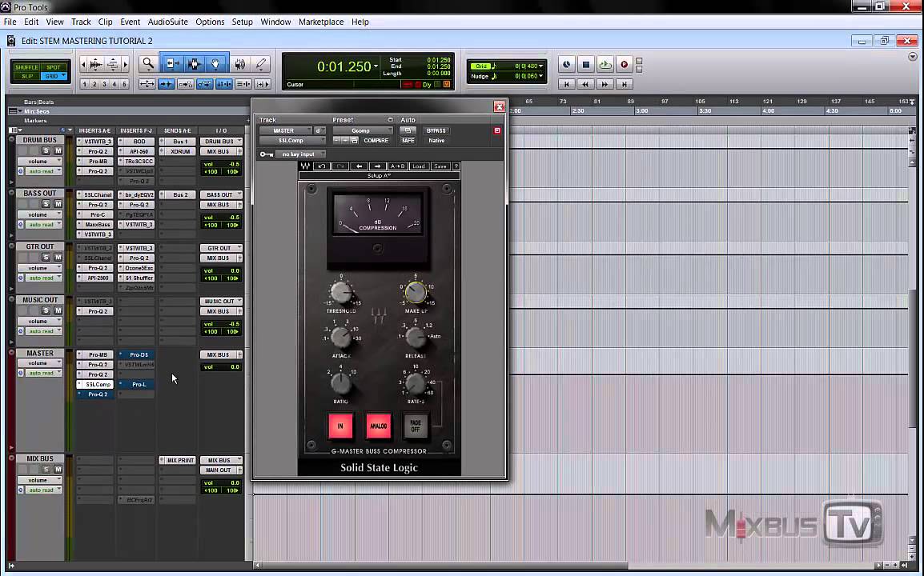The image size is (924, 576).
Task: Toggle the compressor IN button
Action: tap(340, 426)
